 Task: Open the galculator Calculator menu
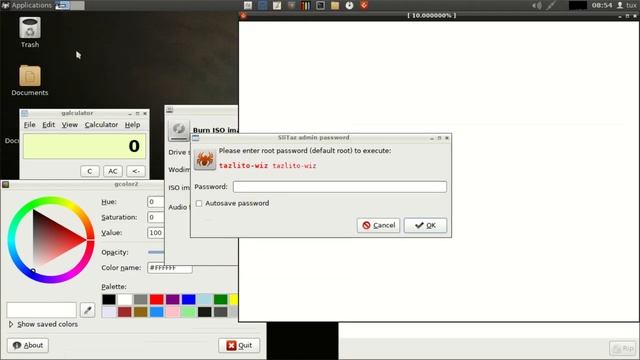click(101, 124)
